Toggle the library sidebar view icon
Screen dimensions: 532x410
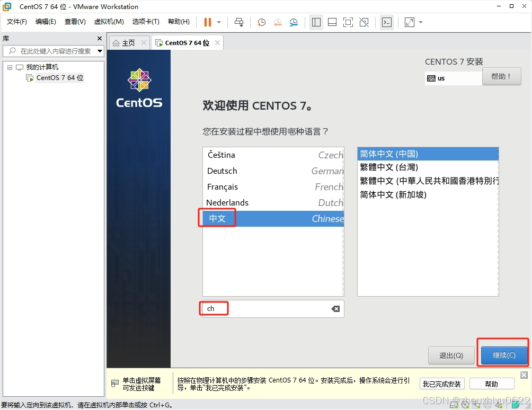(x=316, y=22)
